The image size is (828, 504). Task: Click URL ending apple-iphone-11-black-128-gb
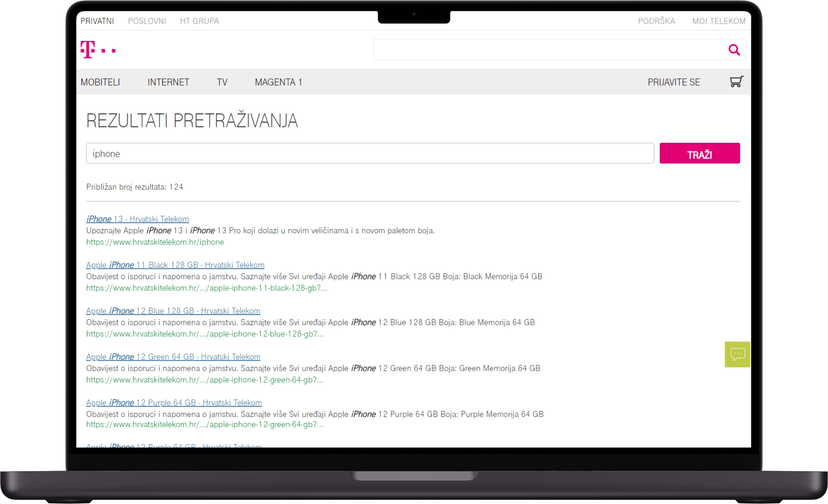tap(207, 288)
